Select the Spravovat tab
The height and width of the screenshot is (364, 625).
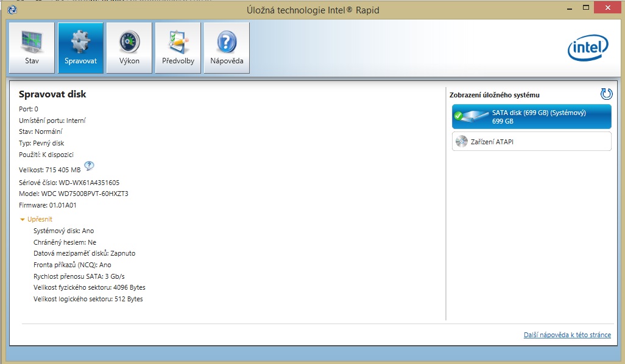coord(80,48)
